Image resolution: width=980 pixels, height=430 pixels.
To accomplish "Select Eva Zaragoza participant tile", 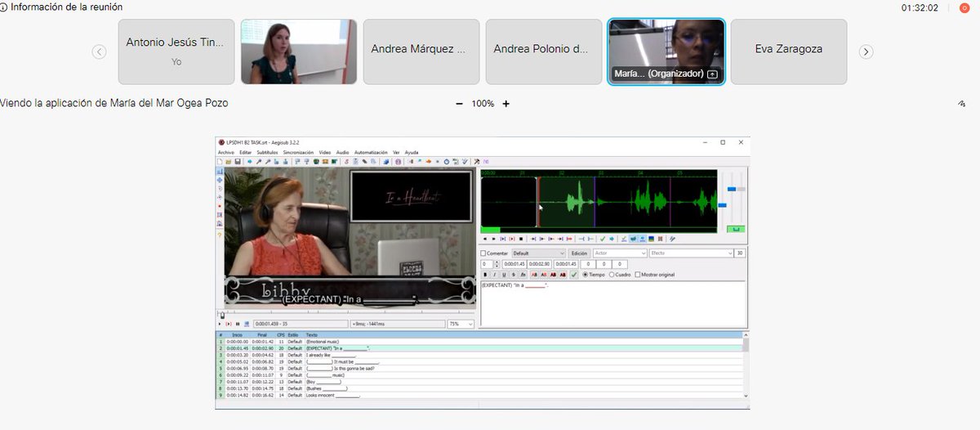I will coord(789,52).
